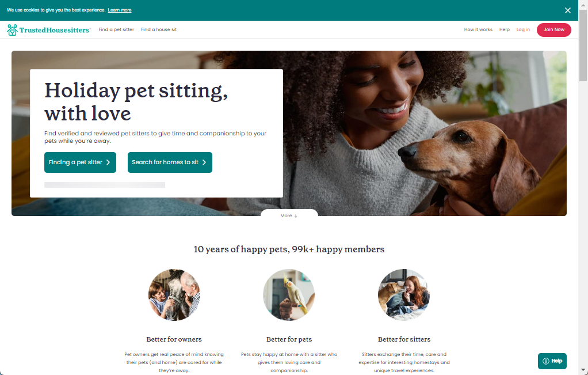Follow the Learn more cookies link
This screenshot has width=588, height=375.
[120, 10]
